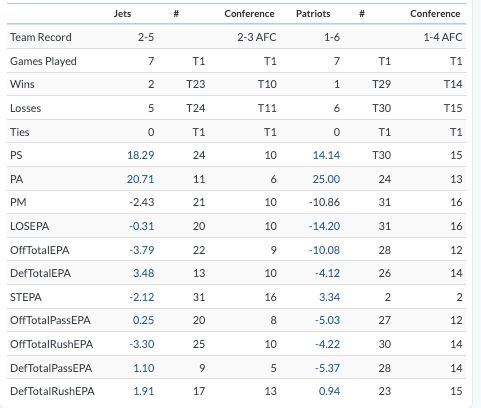481x408 pixels.
Task: Open the Patriots PA value 25.00
Action: [326, 179]
